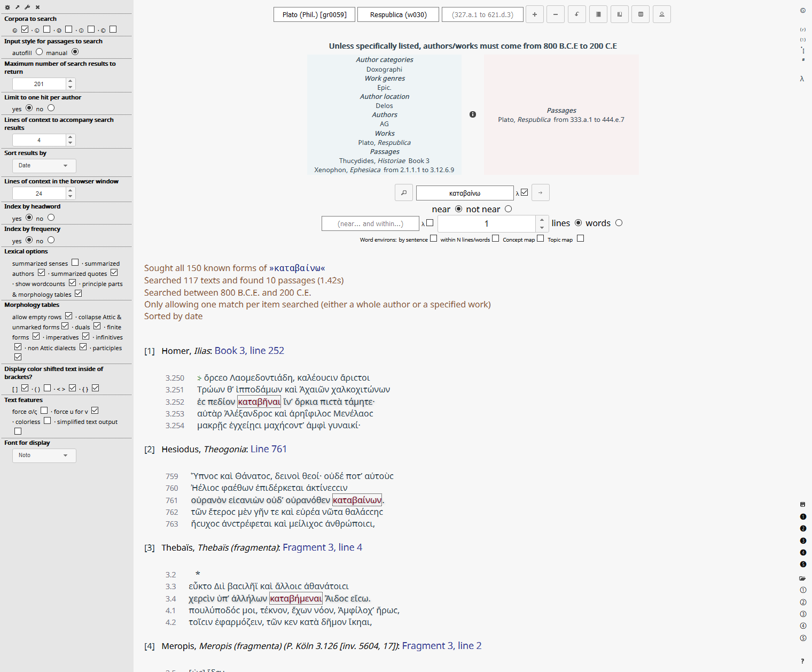Select the autofill input style radio button
Viewport: 812px width, 672px height.
coord(39,52)
